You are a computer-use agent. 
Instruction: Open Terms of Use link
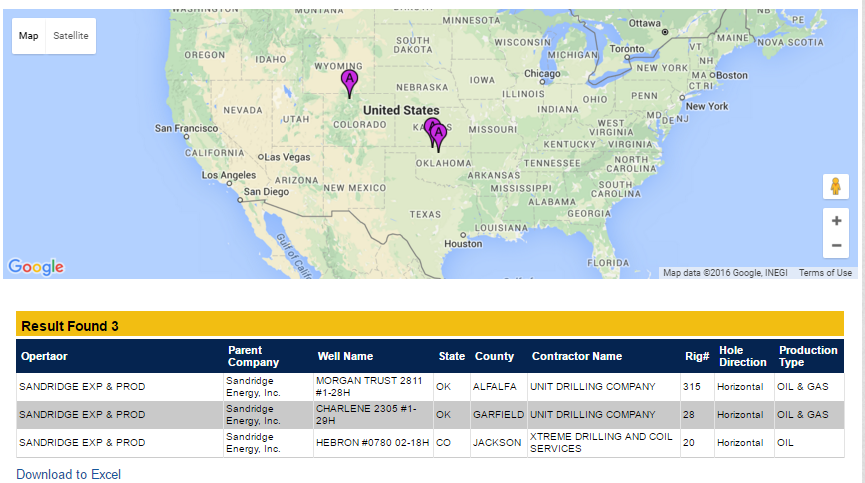click(x=825, y=273)
